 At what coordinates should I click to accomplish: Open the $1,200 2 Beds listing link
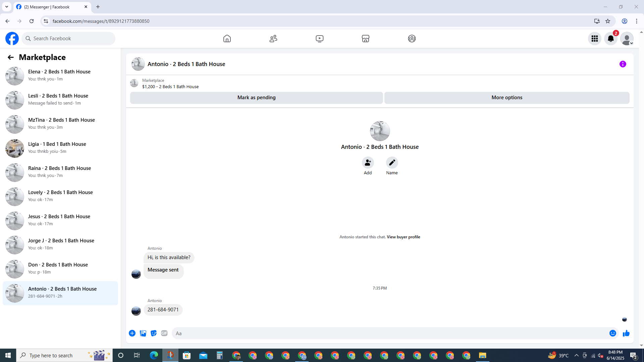pos(170,87)
